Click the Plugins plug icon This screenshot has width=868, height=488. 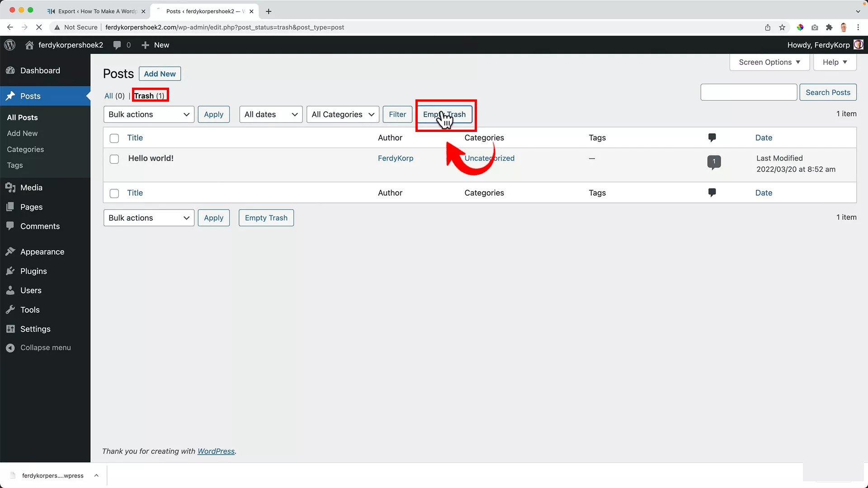(10, 271)
